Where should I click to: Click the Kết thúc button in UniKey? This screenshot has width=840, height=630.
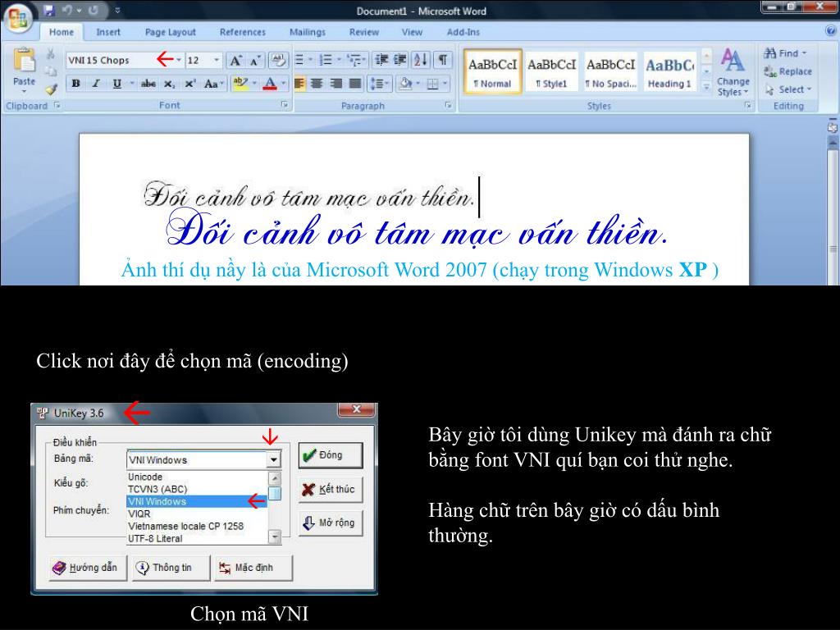[x=331, y=489]
